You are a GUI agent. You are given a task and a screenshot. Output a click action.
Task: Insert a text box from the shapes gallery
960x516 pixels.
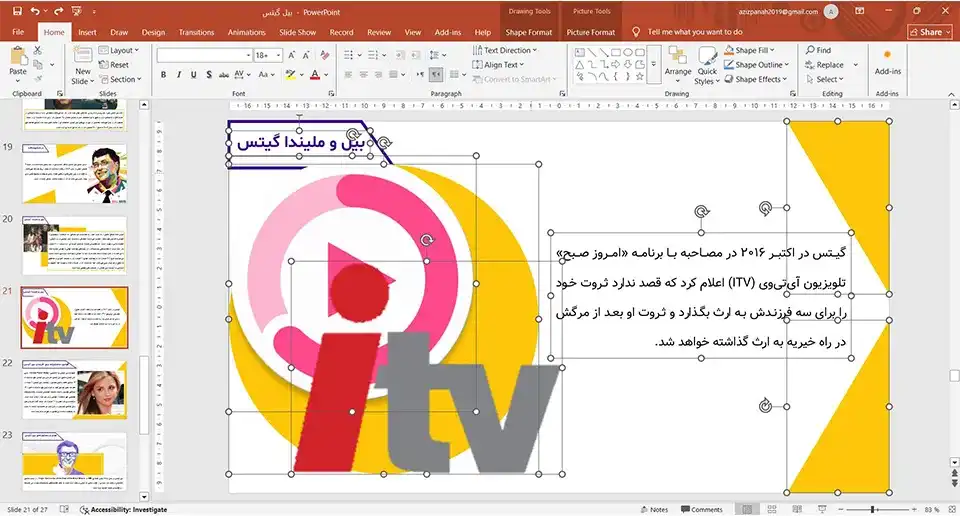point(579,53)
